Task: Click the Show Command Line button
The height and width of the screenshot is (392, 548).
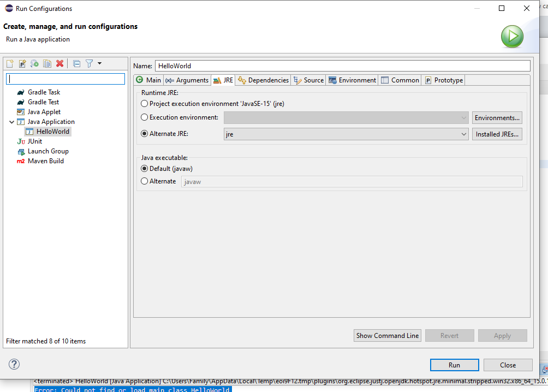Action: tap(388, 336)
